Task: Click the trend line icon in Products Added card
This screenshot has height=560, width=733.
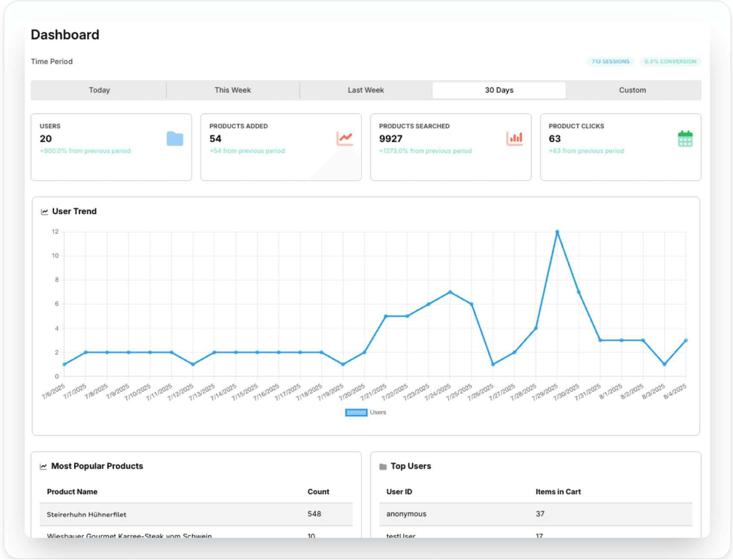Action: pos(345,138)
